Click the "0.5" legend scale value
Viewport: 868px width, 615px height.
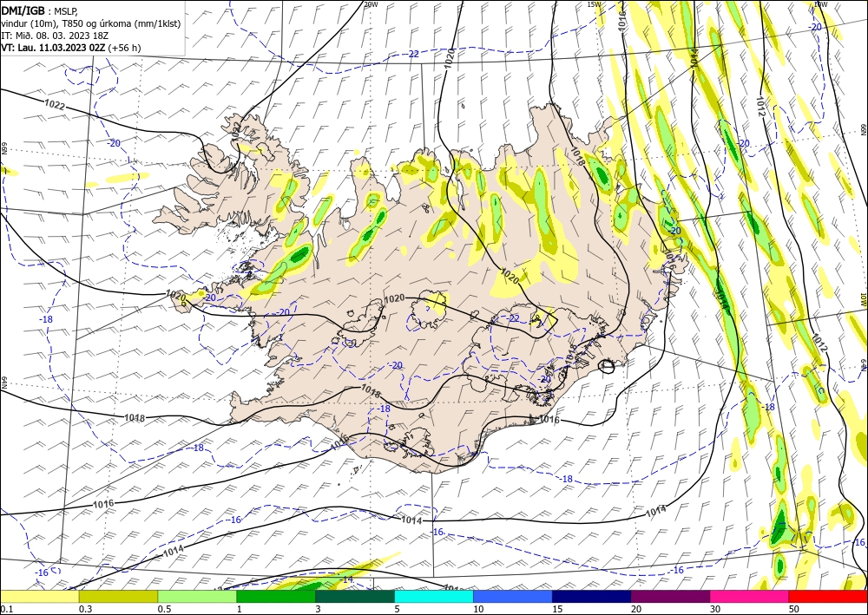pos(164,609)
